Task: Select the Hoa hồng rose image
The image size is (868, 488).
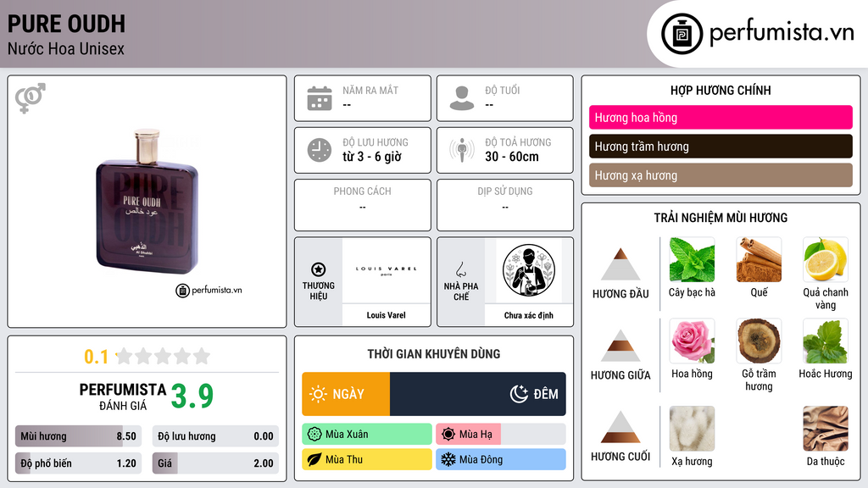Action: [x=692, y=341]
